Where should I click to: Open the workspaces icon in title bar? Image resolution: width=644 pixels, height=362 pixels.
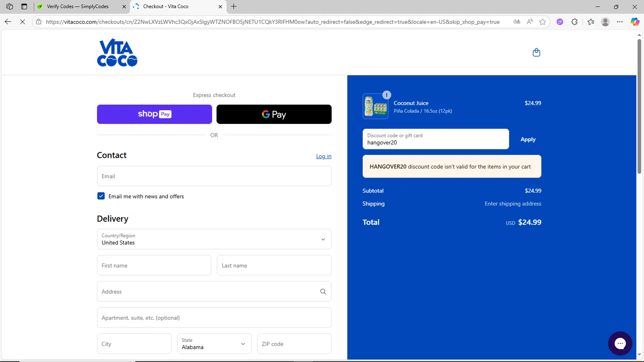point(9,6)
